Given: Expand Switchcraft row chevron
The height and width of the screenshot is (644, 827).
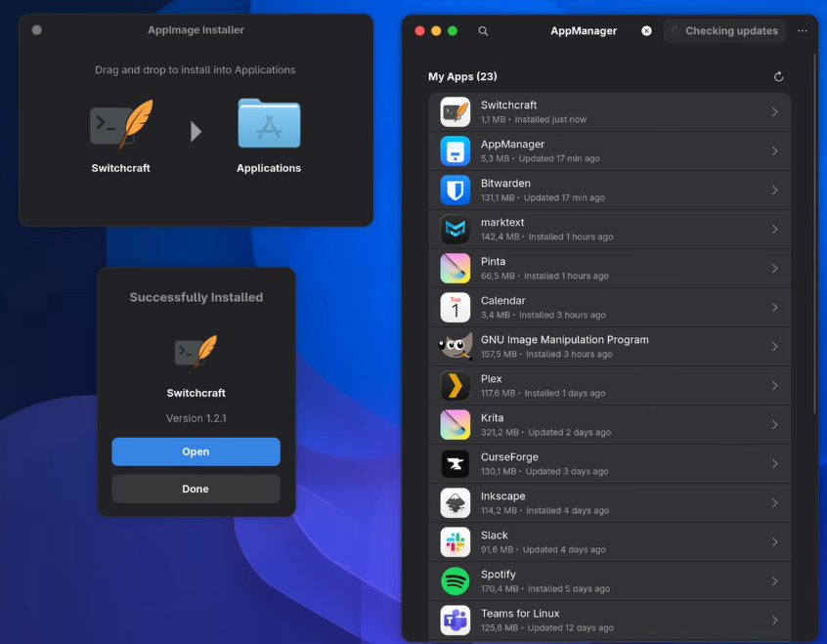Looking at the screenshot, I should pyautogui.click(x=775, y=111).
